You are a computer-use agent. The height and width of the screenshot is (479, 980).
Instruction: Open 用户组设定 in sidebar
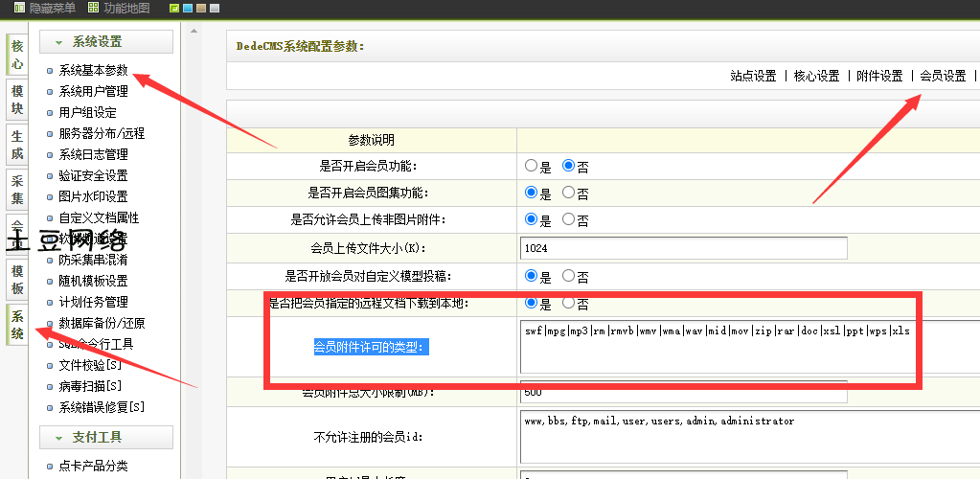[x=87, y=112]
